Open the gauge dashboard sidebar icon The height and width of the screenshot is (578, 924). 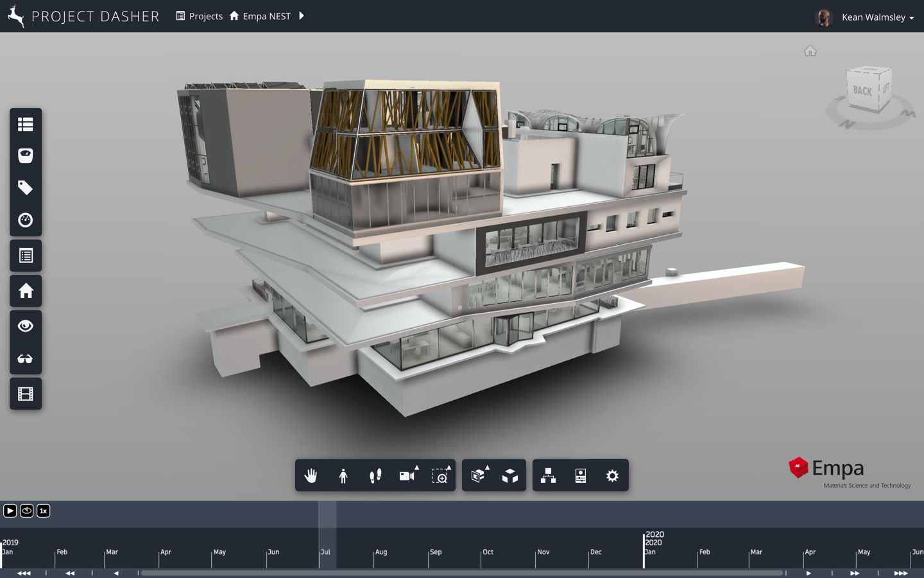click(26, 220)
